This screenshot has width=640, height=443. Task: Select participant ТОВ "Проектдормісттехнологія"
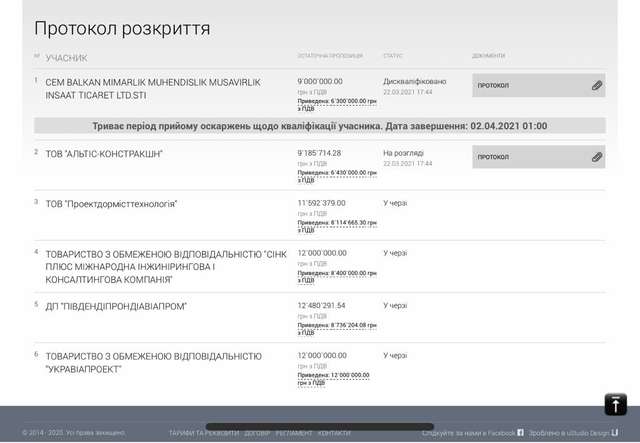111,203
